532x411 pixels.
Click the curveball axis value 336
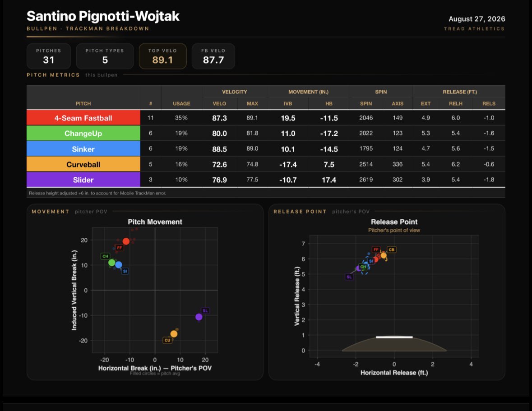pos(398,164)
